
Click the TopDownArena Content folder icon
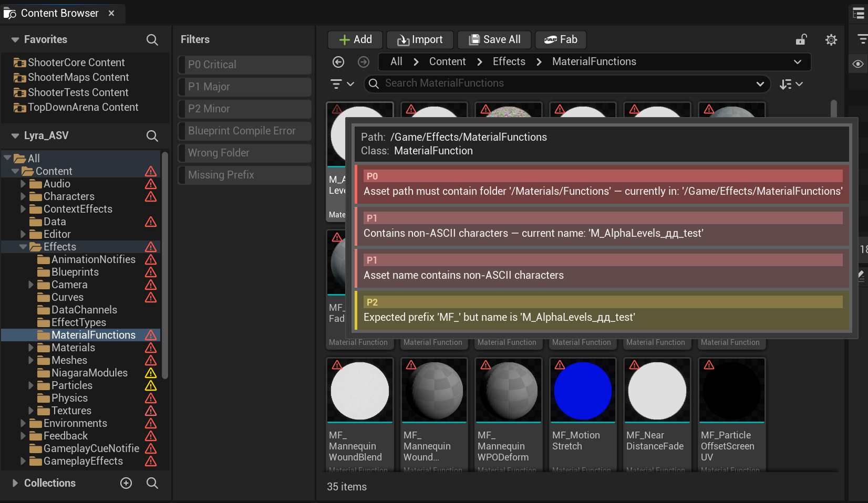[x=20, y=108]
